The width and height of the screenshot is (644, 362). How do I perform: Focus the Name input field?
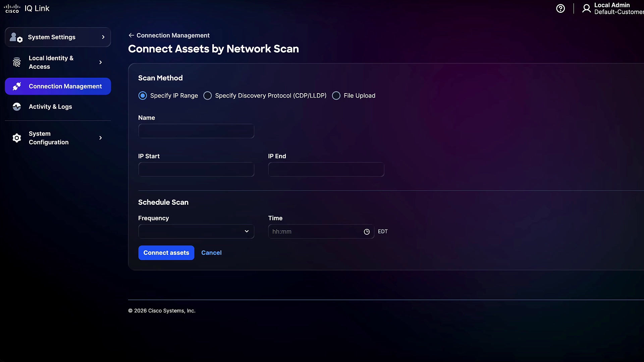[196, 131]
